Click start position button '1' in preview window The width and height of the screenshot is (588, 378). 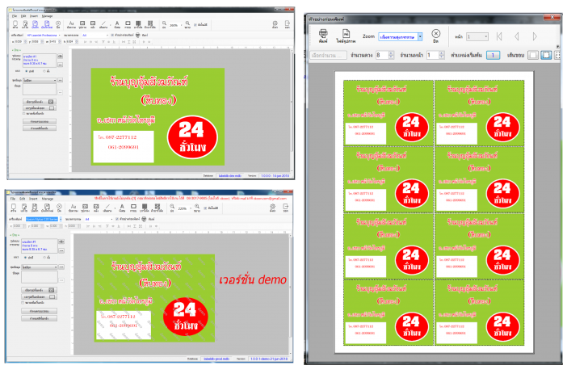click(493, 55)
